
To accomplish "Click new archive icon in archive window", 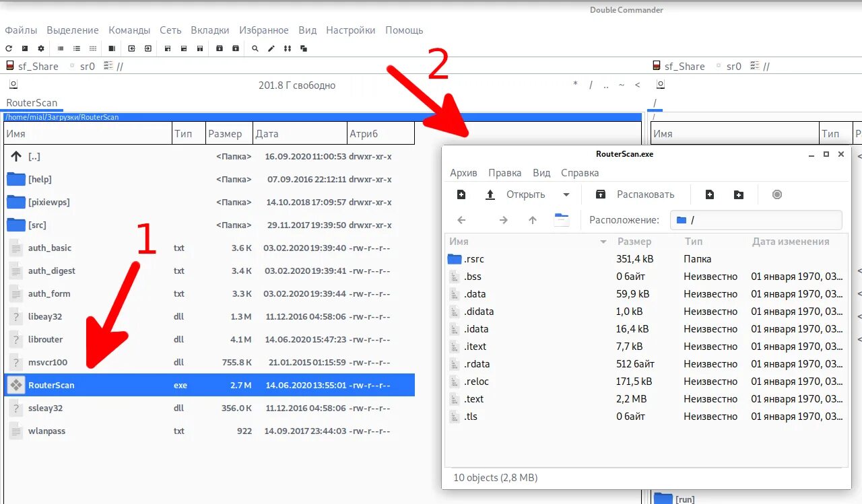I will [461, 194].
